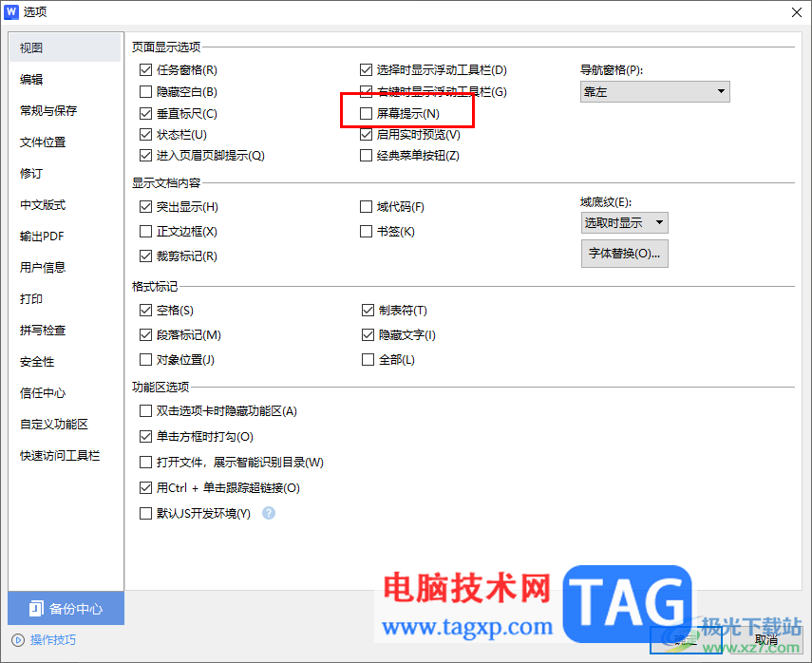Viewport: 812px width, 663px height.
Task: Open the 域底纹 dropdown showing 选取时显示
Action: tap(625, 222)
